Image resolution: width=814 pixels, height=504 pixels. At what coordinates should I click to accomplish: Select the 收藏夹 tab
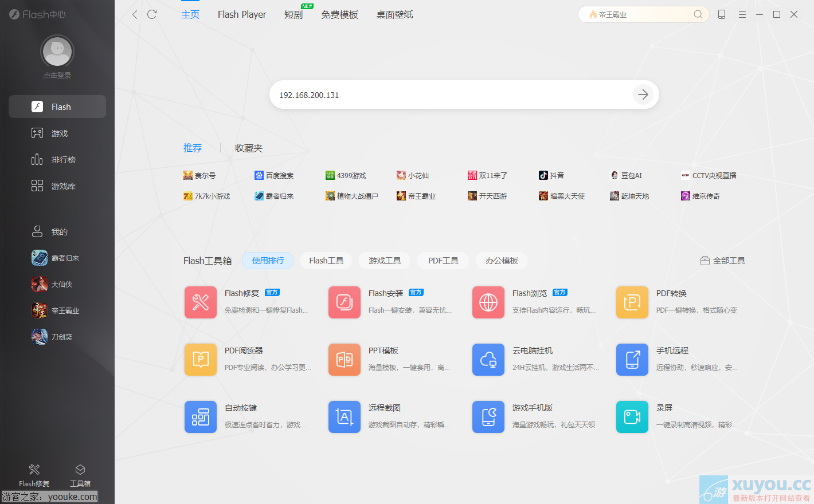pos(249,148)
